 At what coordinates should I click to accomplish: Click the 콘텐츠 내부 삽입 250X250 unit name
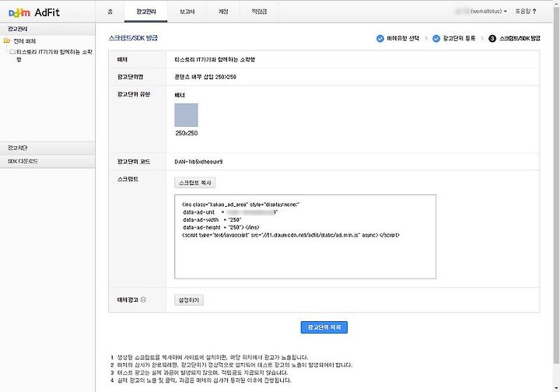205,77
